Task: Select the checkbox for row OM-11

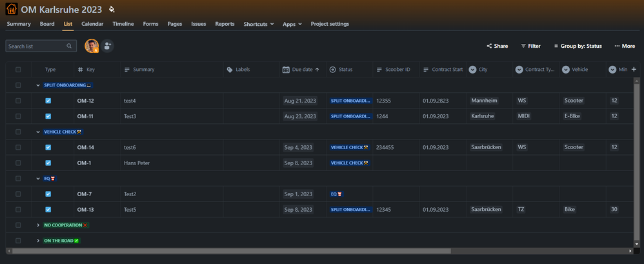Action: [18, 116]
